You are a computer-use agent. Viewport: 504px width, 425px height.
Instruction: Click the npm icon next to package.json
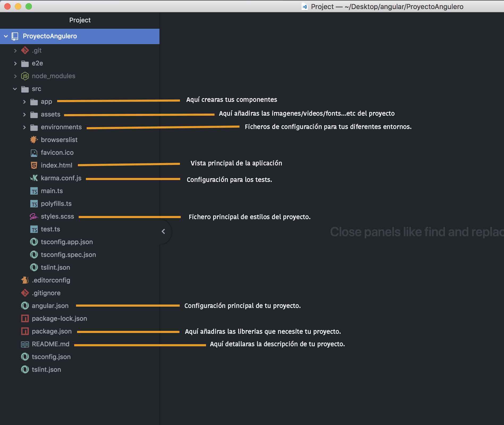click(x=25, y=331)
